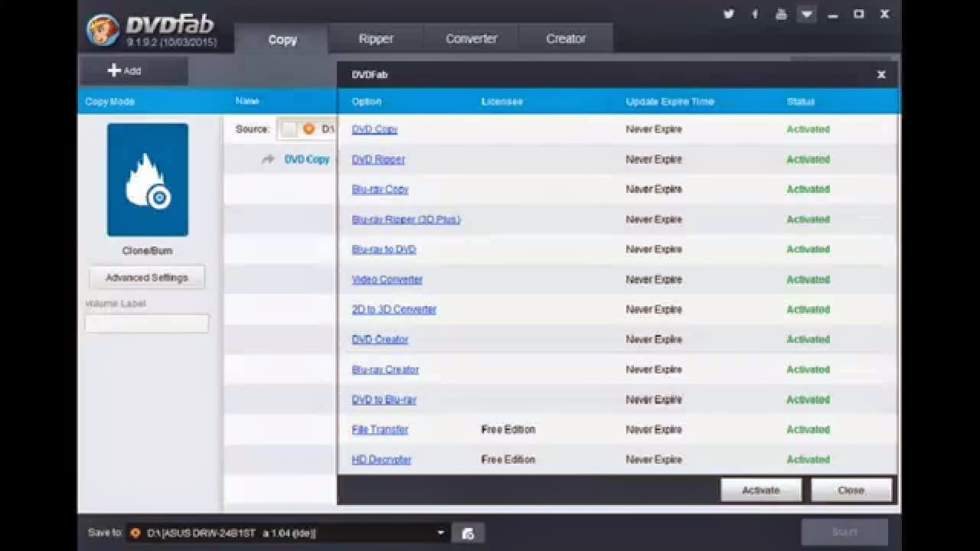
Task: Click the ISO/folder output icon button
Action: click(469, 533)
